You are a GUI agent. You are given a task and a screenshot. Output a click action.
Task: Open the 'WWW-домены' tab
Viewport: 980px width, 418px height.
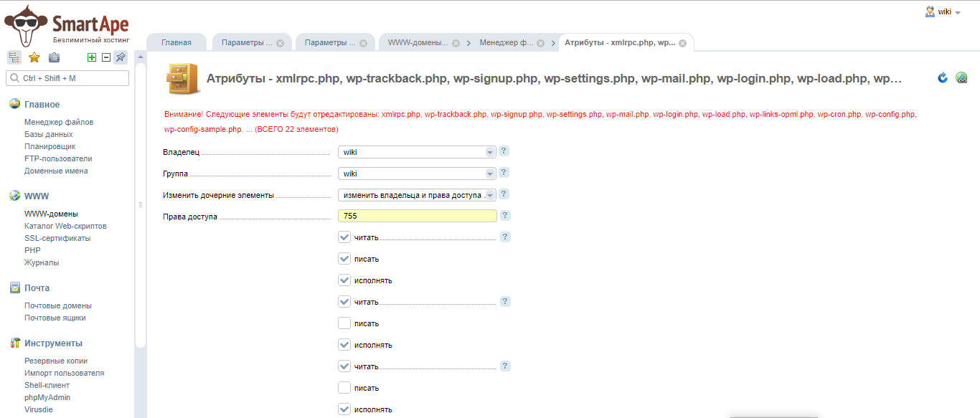tap(418, 43)
